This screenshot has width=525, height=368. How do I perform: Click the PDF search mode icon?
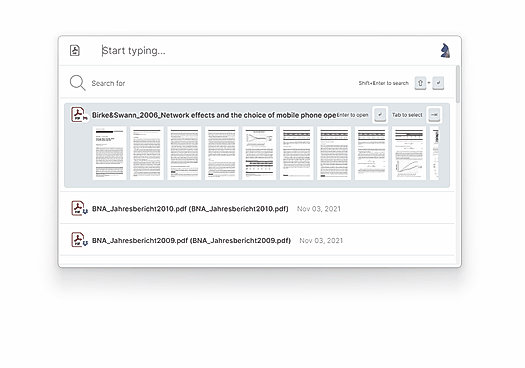pyautogui.click(x=75, y=51)
